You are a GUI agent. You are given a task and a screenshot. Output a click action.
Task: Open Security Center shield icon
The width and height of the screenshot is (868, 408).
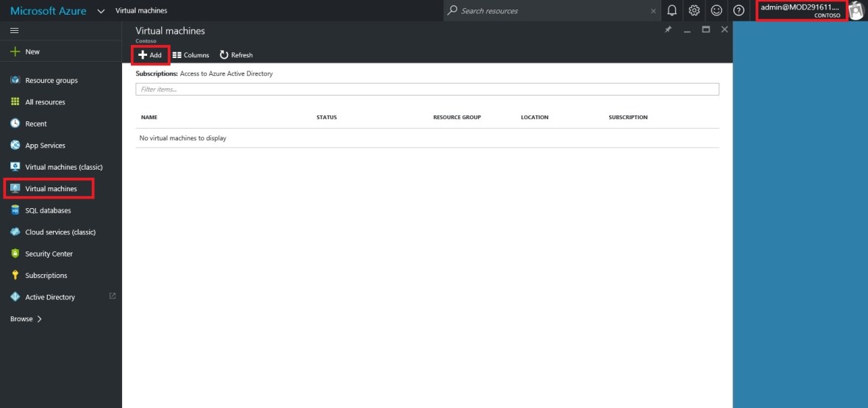pos(15,254)
